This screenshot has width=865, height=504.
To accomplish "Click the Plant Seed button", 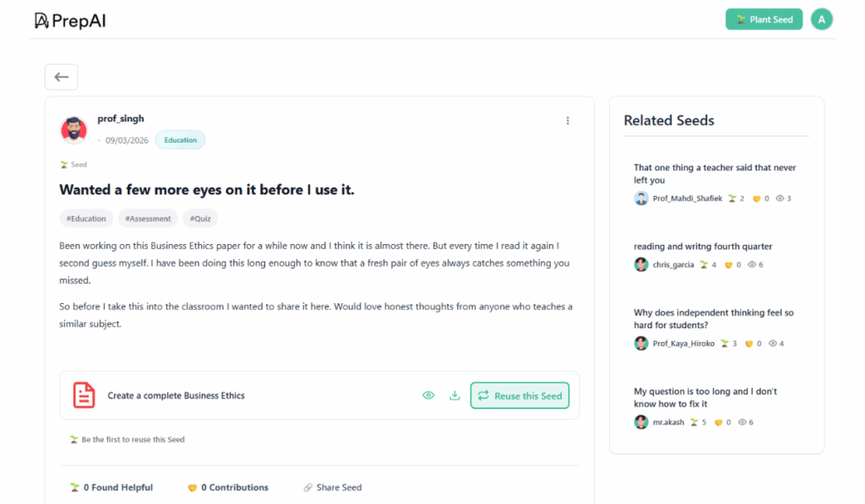I will 764,19.
